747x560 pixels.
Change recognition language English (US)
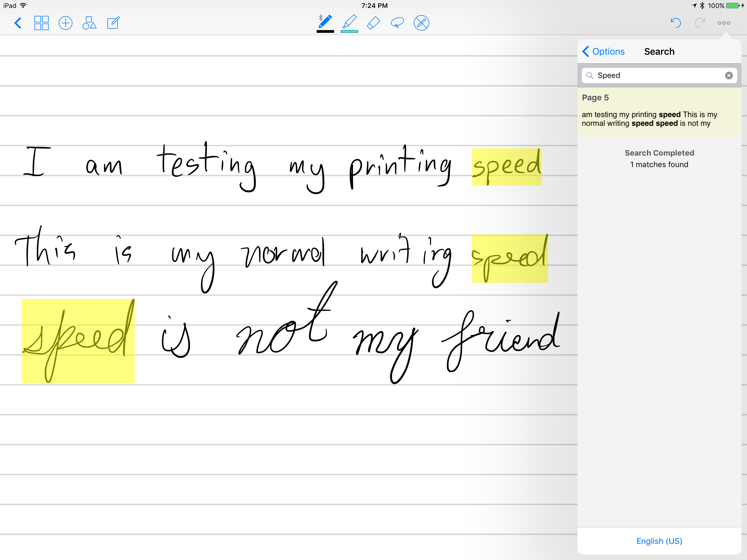click(x=659, y=541)
